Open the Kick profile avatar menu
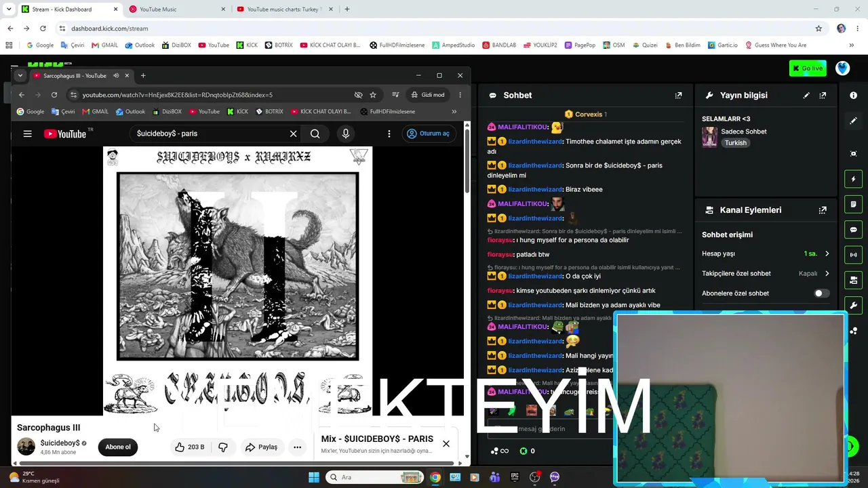This screenshot has height=488, width=868. (x=842, y=68)
